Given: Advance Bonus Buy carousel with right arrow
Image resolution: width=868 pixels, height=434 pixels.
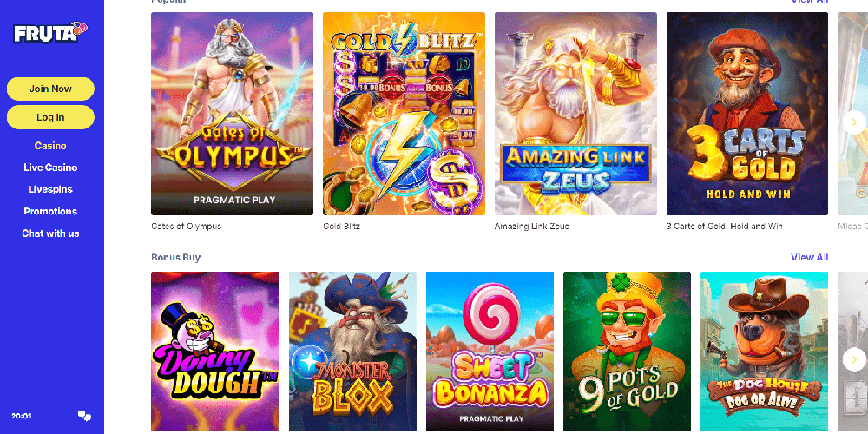Looking at the screenshot, I should (x=854, y=360).
